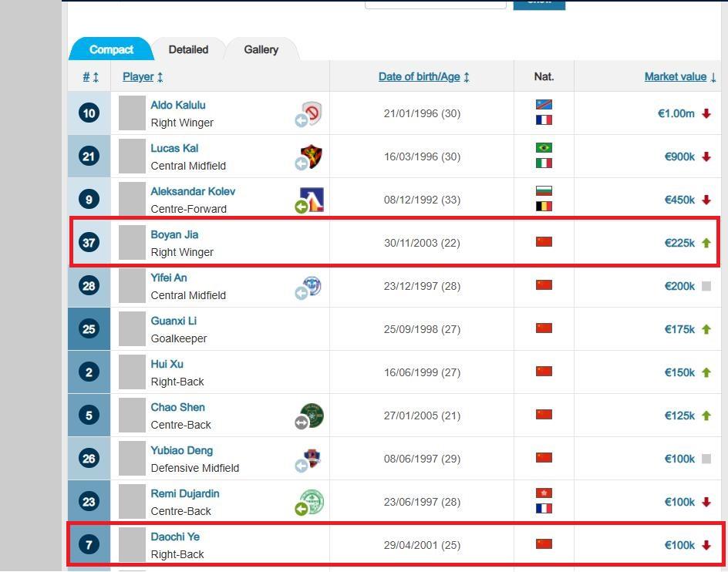Click Daochi Ye's player photo thumbnail
This screenshot has width=728, height=572.
point(132,544)
